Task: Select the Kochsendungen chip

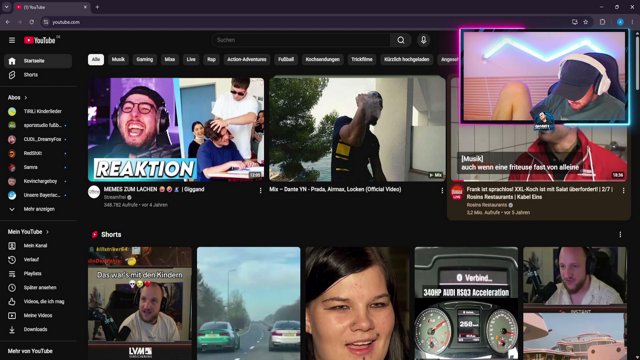Action: point(323,60)
